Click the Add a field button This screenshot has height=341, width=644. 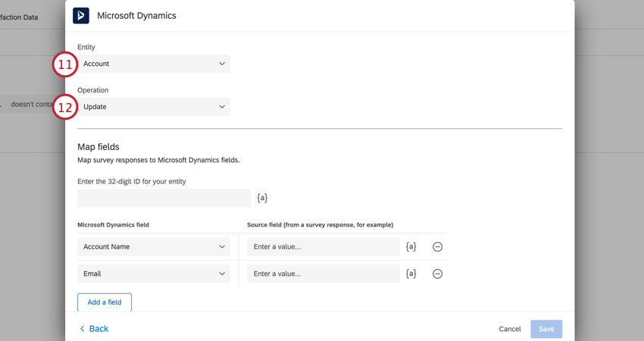click(x=105, y=302)
